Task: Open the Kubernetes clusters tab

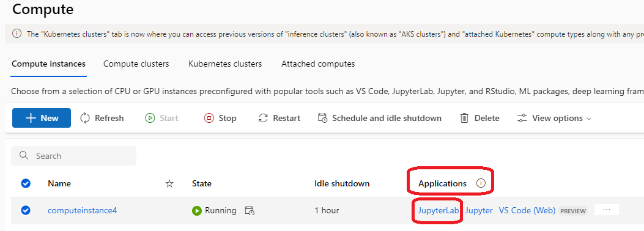Action: (225, 64)
